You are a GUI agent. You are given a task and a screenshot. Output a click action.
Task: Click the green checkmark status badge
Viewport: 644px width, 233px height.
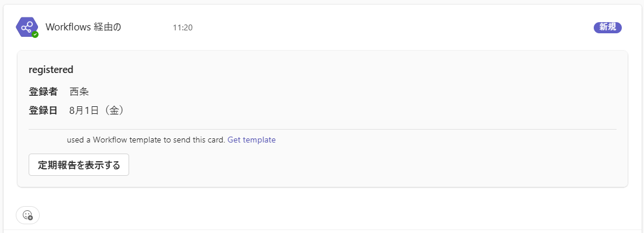(35, 35)
